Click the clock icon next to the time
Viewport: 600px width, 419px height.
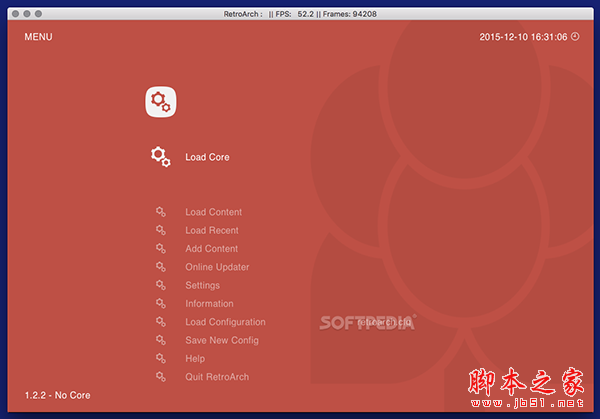(575, 36)
